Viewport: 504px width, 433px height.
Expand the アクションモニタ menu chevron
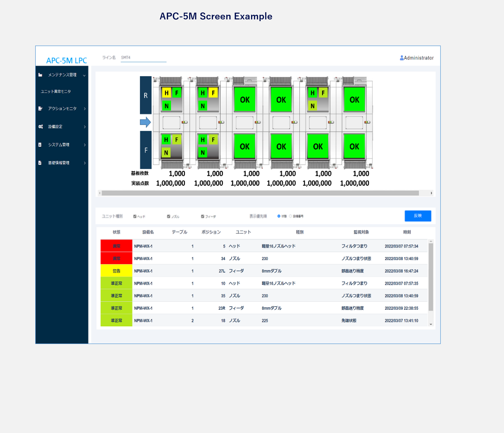(85, 109)
